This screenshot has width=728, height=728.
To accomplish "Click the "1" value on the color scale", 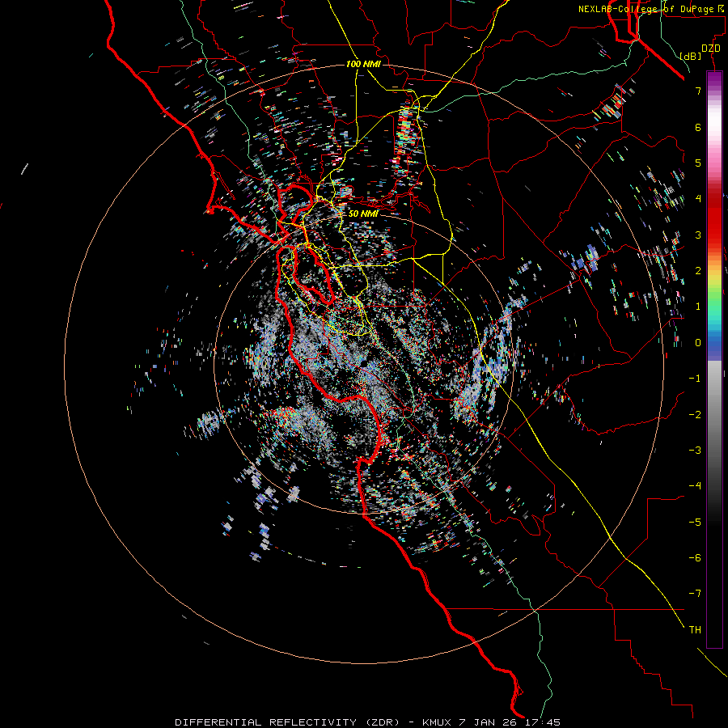I will point(698,307).
